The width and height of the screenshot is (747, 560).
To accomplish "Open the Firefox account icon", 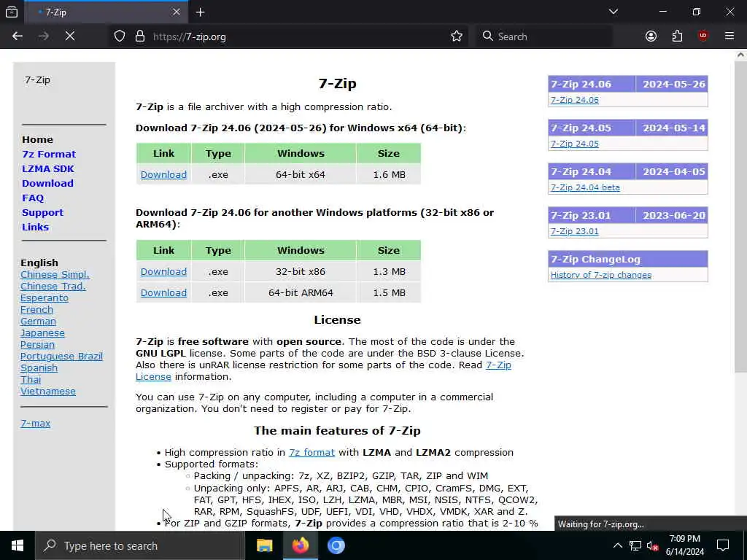I will pos(651,36).
